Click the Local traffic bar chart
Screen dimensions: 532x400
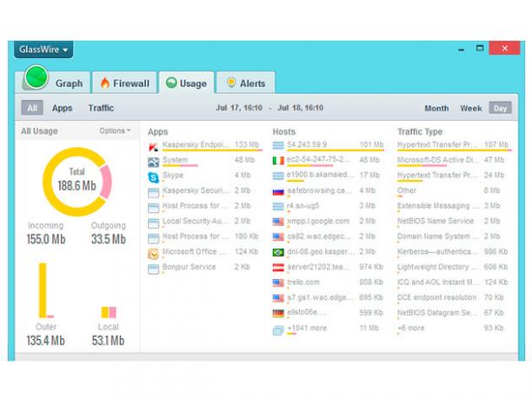[109, 312]
